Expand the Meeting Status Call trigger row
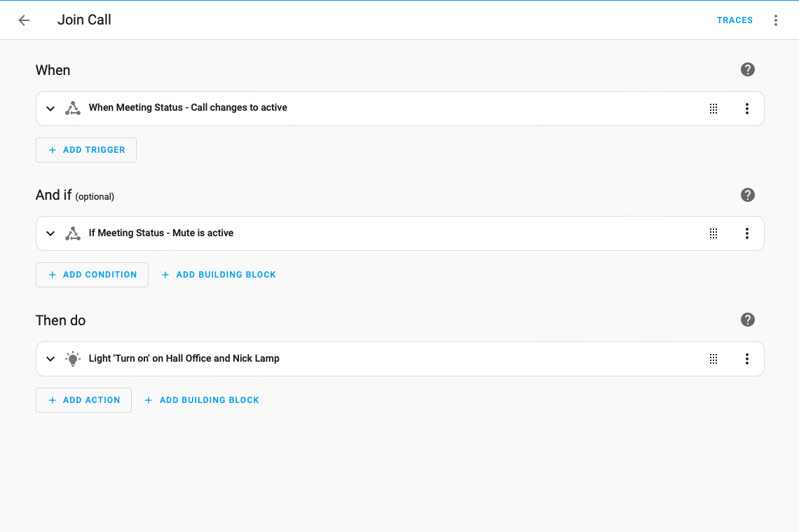799x532 pixels. pyautogui.click(x=50, y=109)
